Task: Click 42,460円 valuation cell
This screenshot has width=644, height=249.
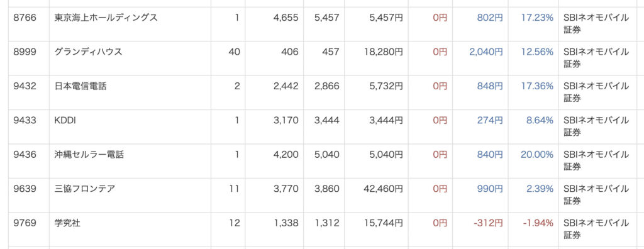Action: [383, 189]
